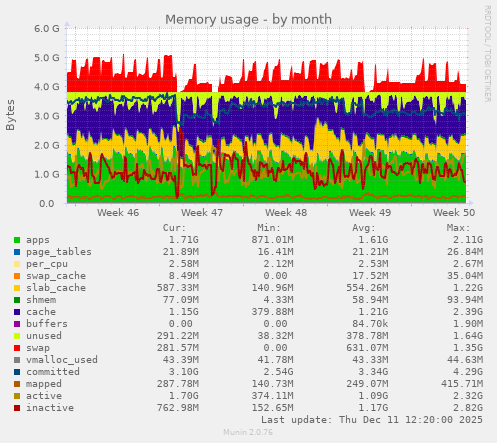Click the 'apps' legend label
Screen dimensions: 497x443
pyautogui.click(x=38, y=240)
